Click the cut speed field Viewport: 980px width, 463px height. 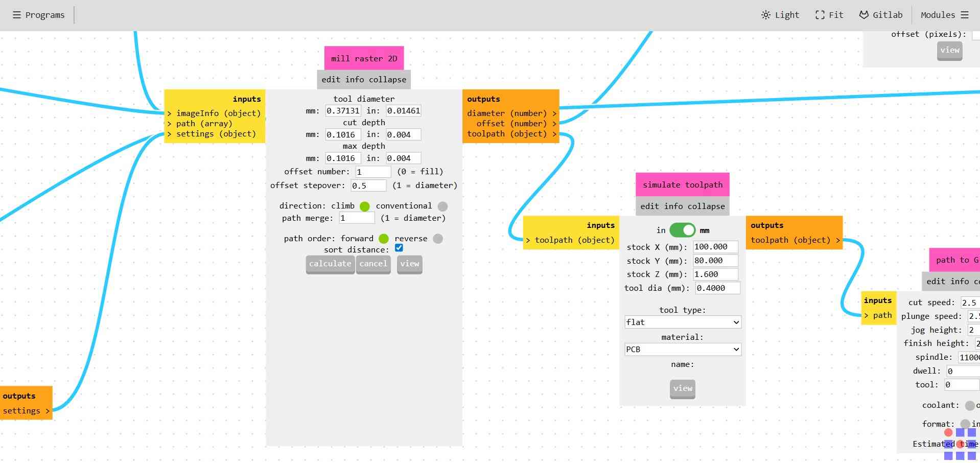click(970, 303)
